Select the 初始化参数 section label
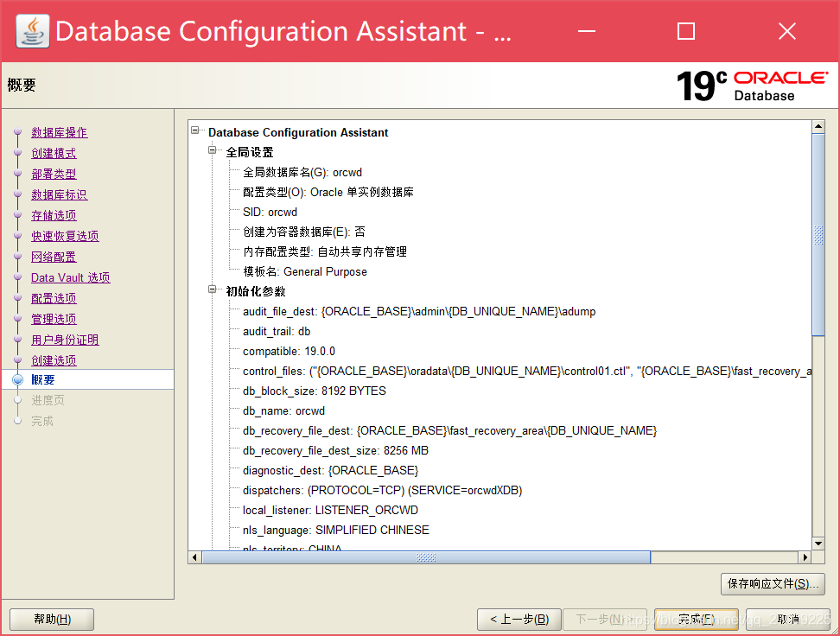The width and height of the screenshot is (840, 636). click(256, 291)
